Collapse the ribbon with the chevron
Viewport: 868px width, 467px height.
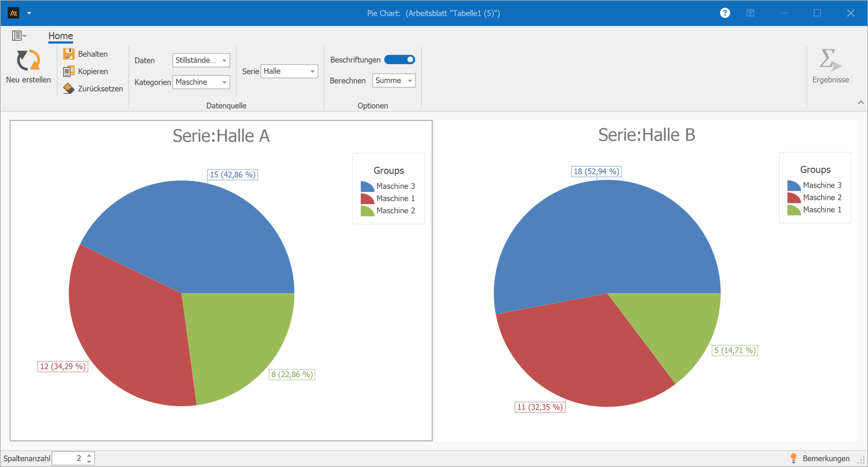(x=861, y=102)
